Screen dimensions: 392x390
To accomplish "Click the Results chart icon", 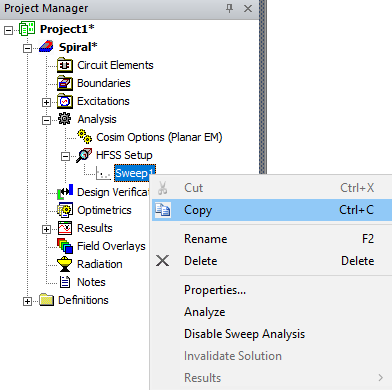I will (x=65, y=228).
